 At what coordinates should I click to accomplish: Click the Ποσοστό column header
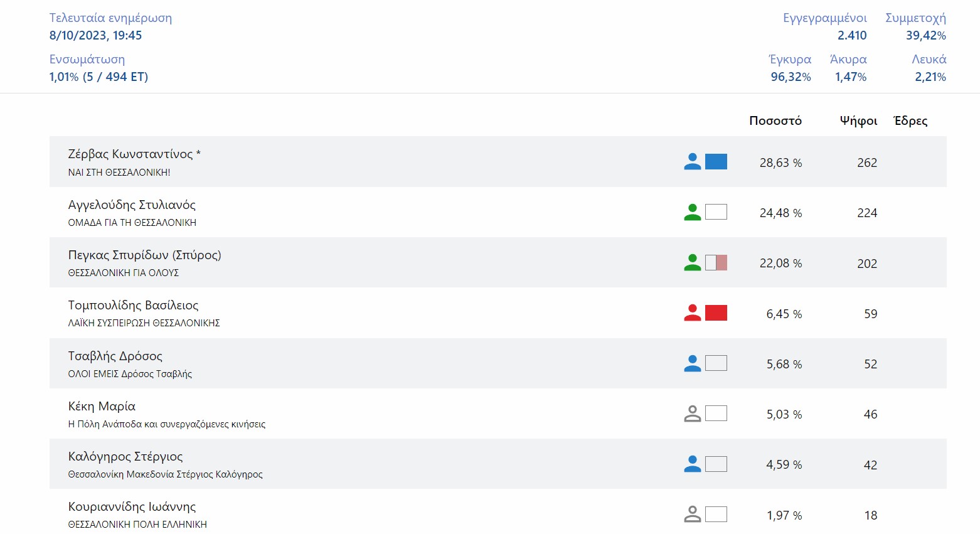click(x=775, y=120)
